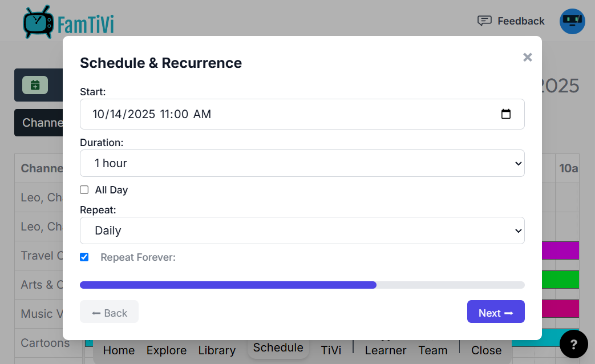Click the green add-event calendar icon
595x364 pixels.
(x=35, y=85)
